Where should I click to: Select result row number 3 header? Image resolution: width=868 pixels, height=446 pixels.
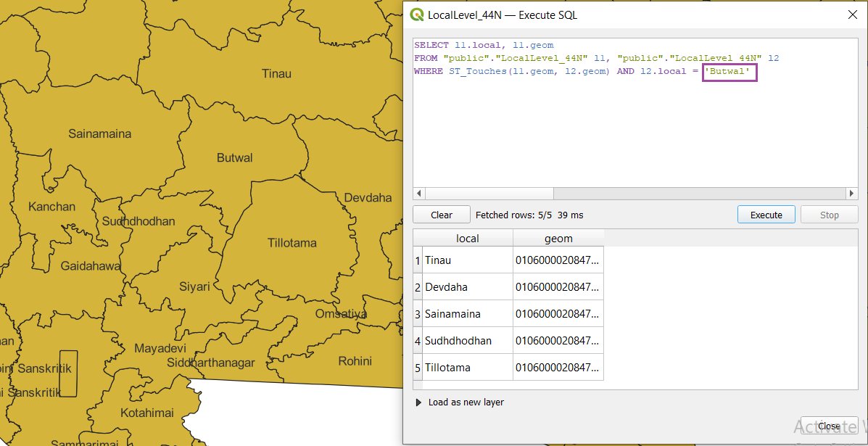pos(418,314)
